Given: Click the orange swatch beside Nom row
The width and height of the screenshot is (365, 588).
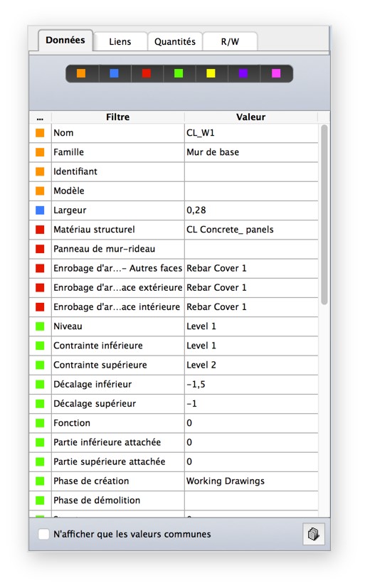Looking at the screenshot, I should click(x=40, y=133).
